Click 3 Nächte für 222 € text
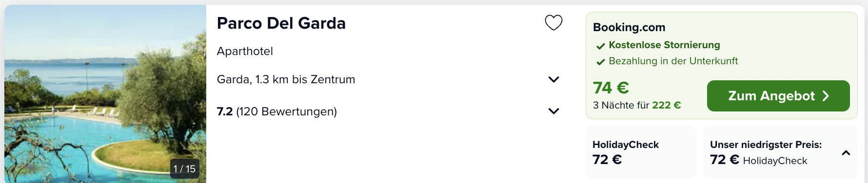The image size is (868, 183). tap(637, 105)
